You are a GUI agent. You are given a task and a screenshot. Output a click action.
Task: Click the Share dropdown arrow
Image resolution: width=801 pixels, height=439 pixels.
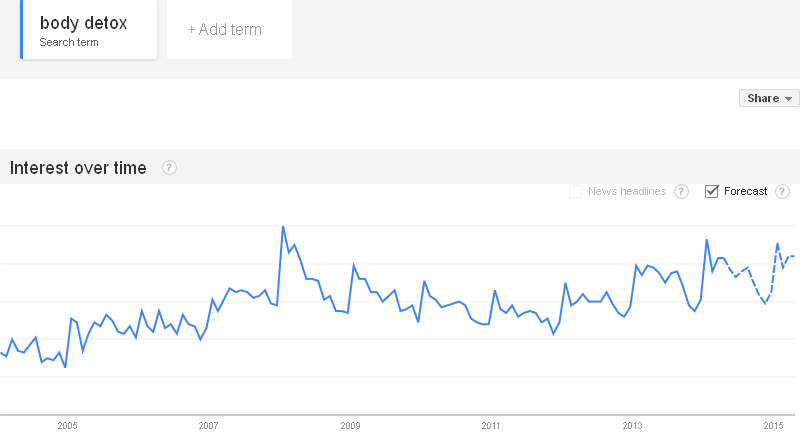tap(789, 99)
